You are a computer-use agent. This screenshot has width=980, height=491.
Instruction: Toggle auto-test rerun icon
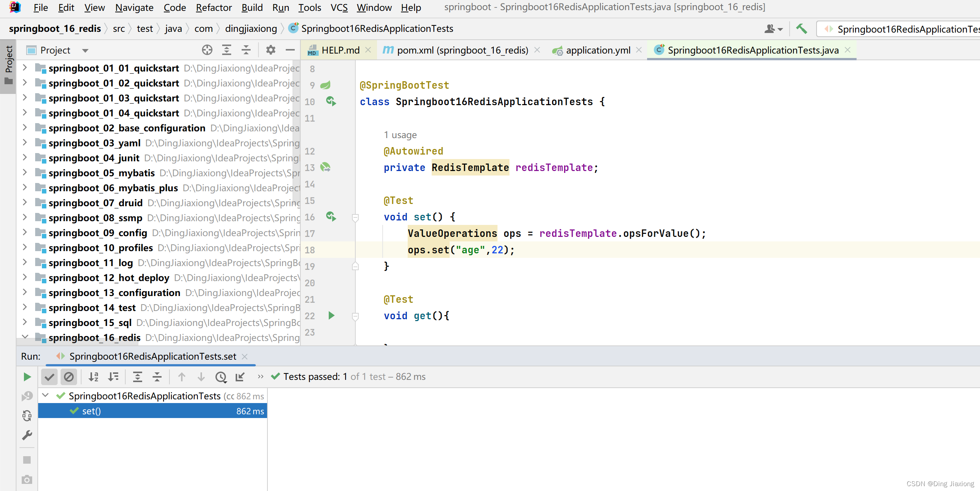[x=27, y=416]
